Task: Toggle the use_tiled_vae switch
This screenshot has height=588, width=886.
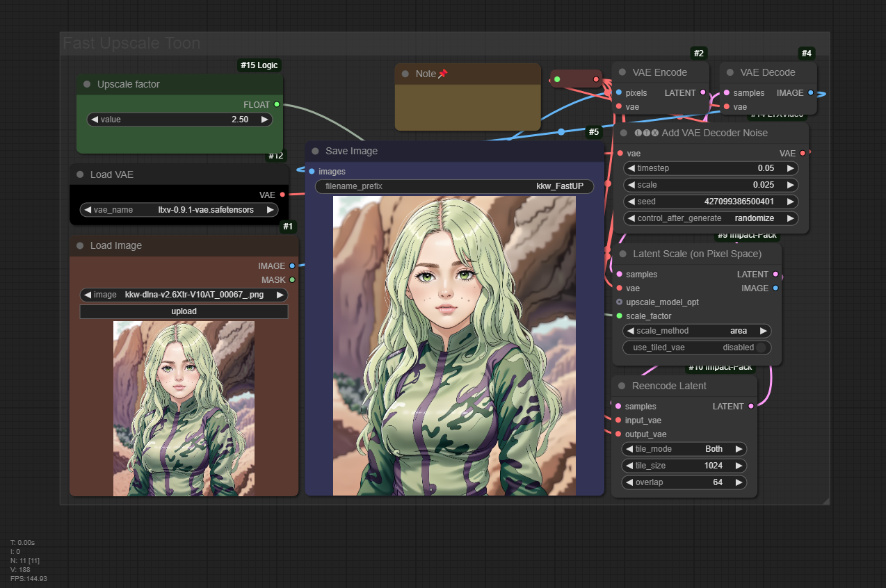Action: tap(762, 348)
